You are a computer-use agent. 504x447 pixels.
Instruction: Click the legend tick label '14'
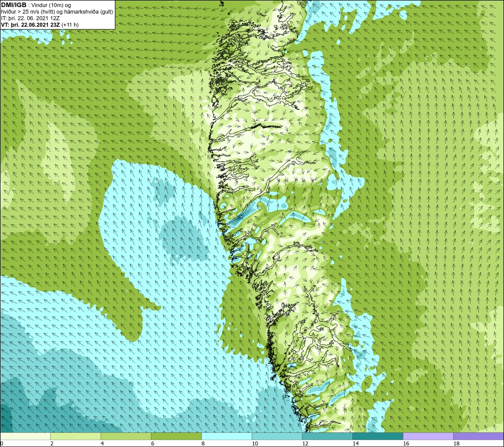(x=355, y=443)
